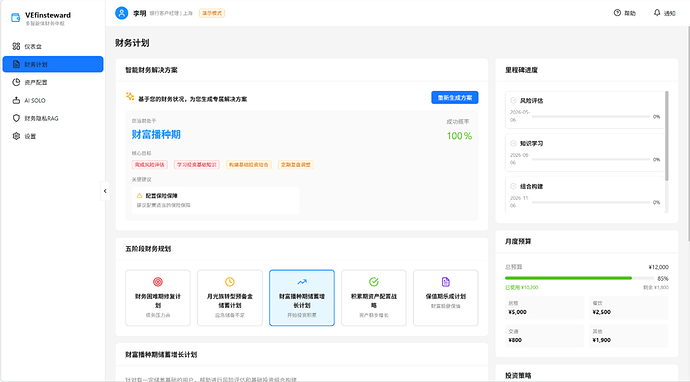The image size is (690, 382).
Task: Collapse the sidebar with the chevron handle
Action: coord(105,191)
